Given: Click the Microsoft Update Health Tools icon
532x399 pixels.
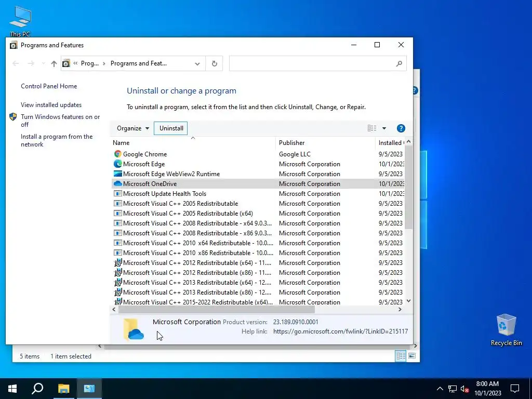Looking at the screenshot, I should pyautogui.click(x=118, y=193).
